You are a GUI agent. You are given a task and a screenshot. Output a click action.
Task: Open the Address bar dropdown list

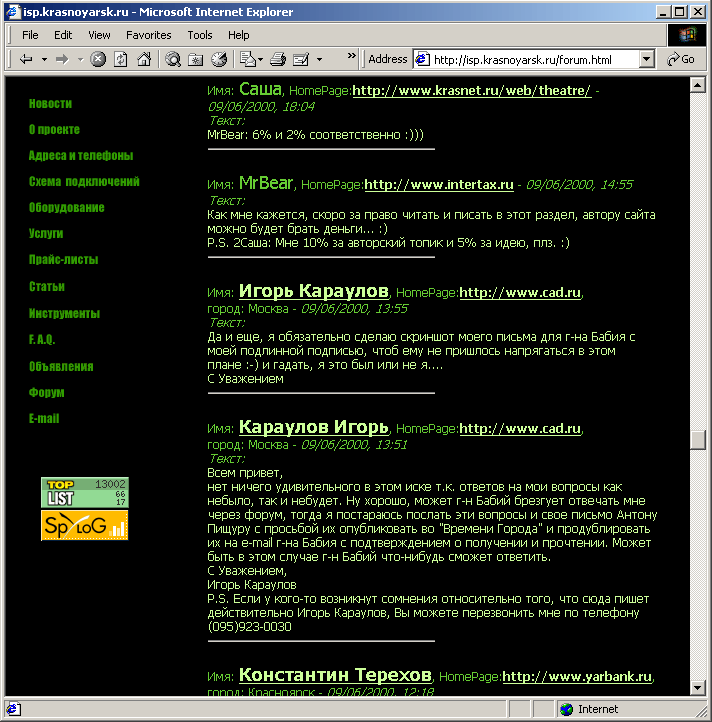tap(647, 59)
